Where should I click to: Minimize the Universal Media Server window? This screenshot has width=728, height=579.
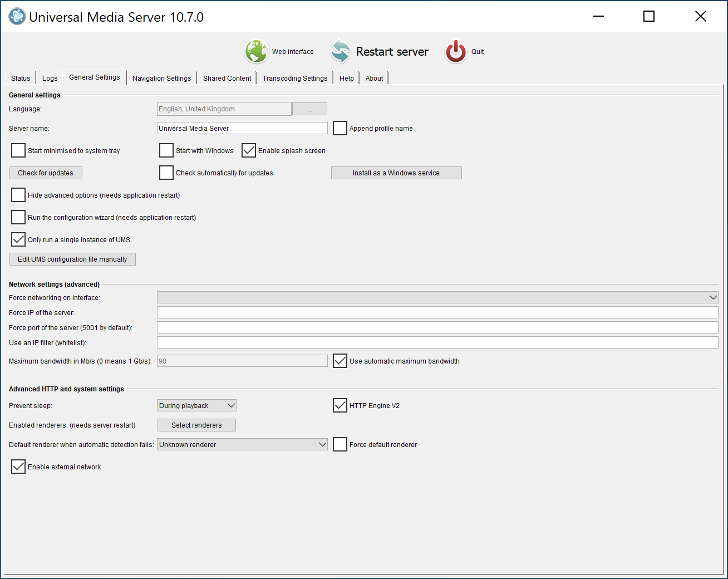tap(598, 16)
